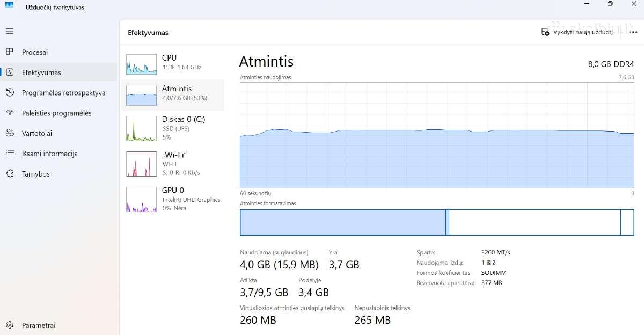
Task: Open the Vartotojai users icon
Action: click(x=10, y=133)
